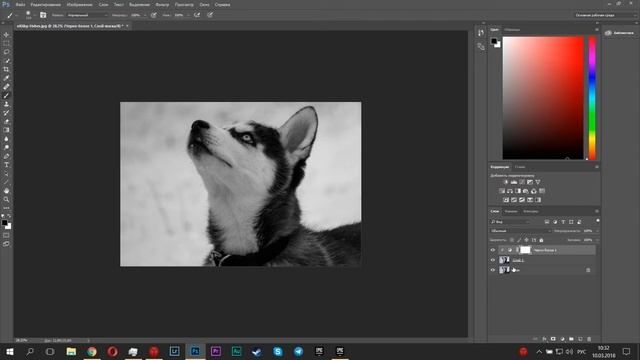
Task: Pick a color in the red color field
Action: point(543,98)
